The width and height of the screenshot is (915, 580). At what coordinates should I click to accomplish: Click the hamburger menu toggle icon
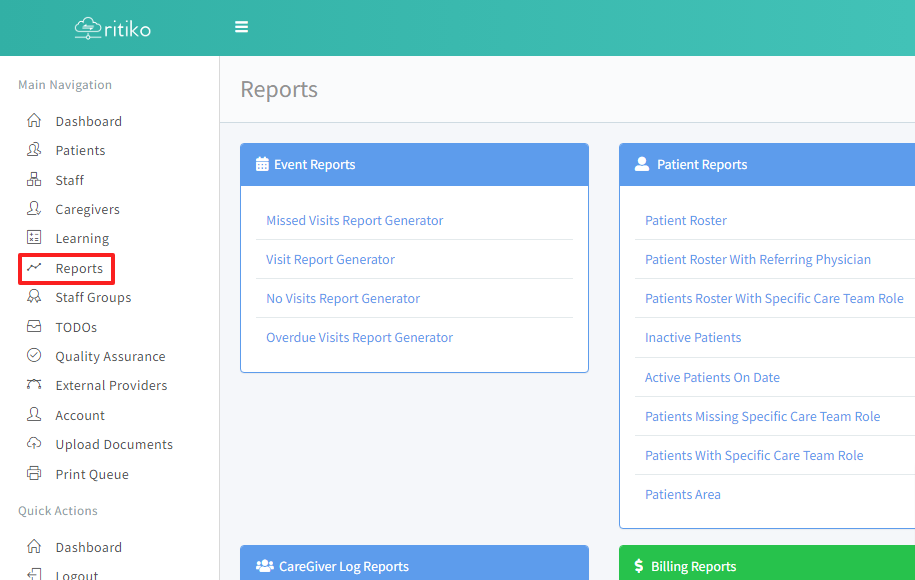[x=241, y=27]
